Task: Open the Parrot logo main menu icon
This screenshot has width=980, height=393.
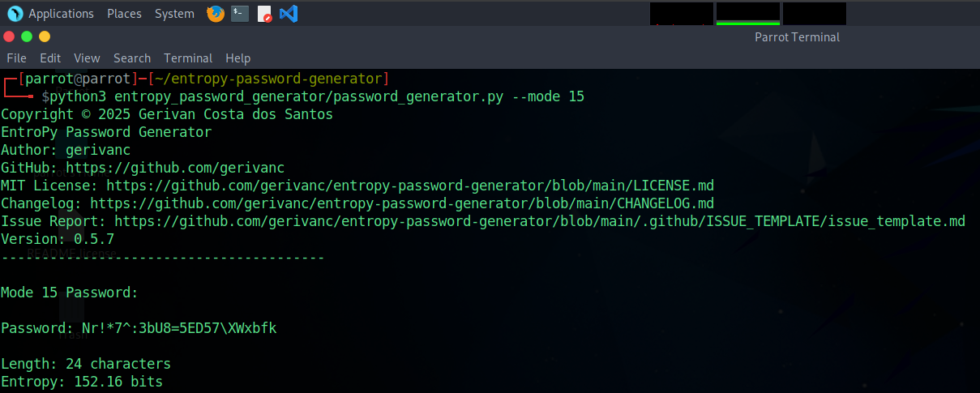Action: coord(15,14)
